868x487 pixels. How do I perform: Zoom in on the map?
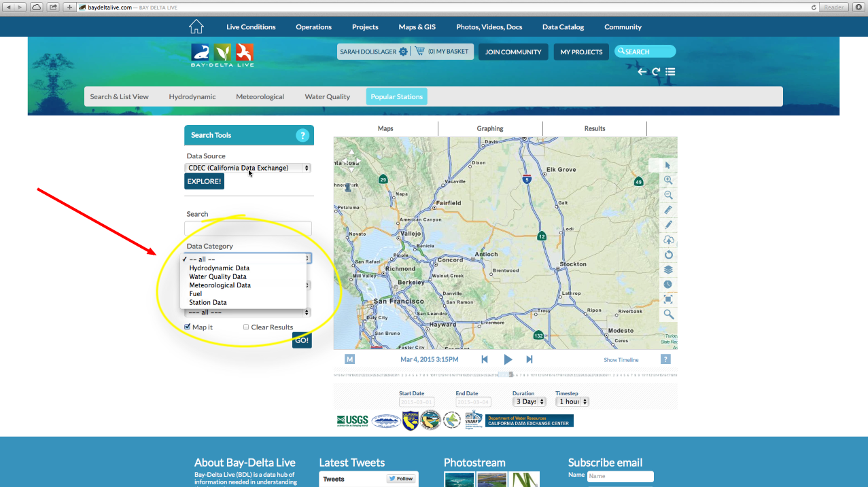click(x=668, y=180)
